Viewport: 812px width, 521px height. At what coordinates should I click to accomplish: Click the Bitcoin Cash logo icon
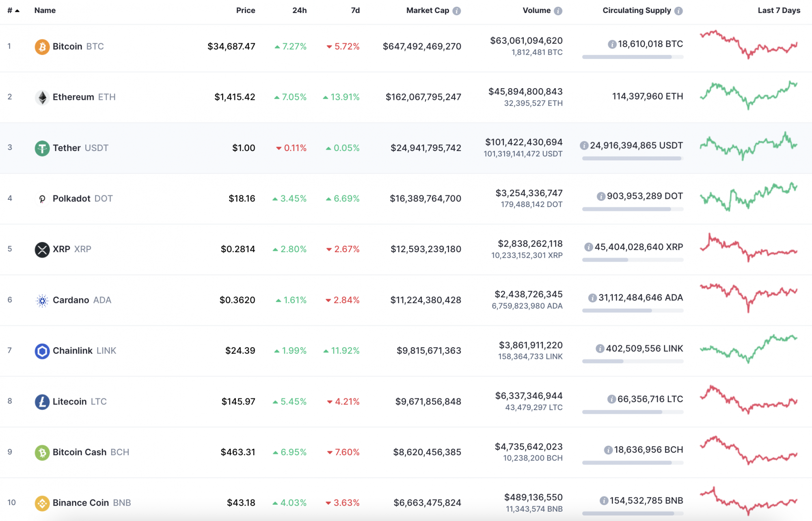[42, 453]
